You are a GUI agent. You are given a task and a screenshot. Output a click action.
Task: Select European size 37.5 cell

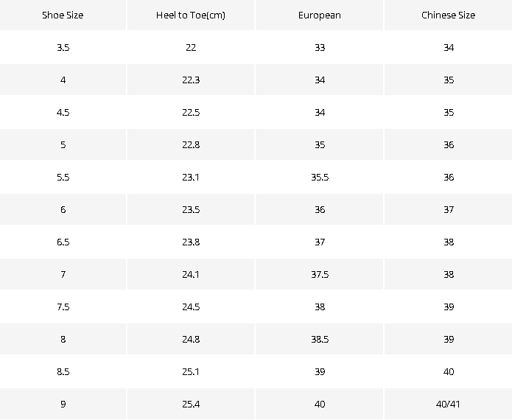[319, 274]
